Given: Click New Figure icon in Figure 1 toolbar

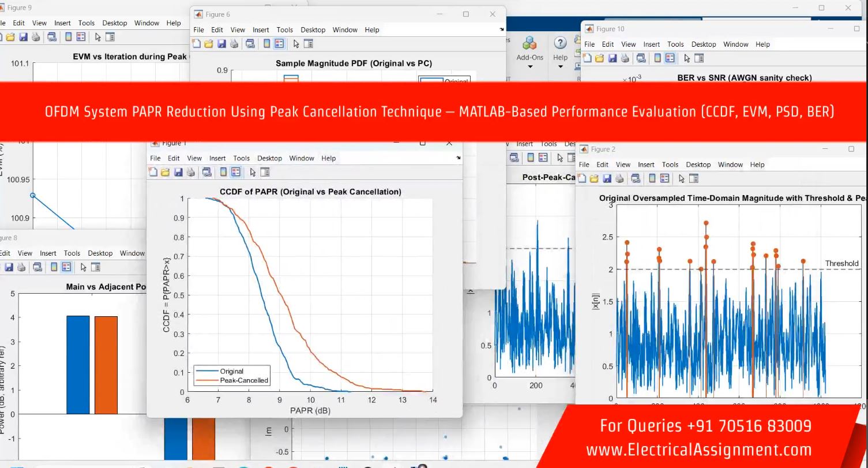Looking at the screenshot, I should (x=153, y=172).
